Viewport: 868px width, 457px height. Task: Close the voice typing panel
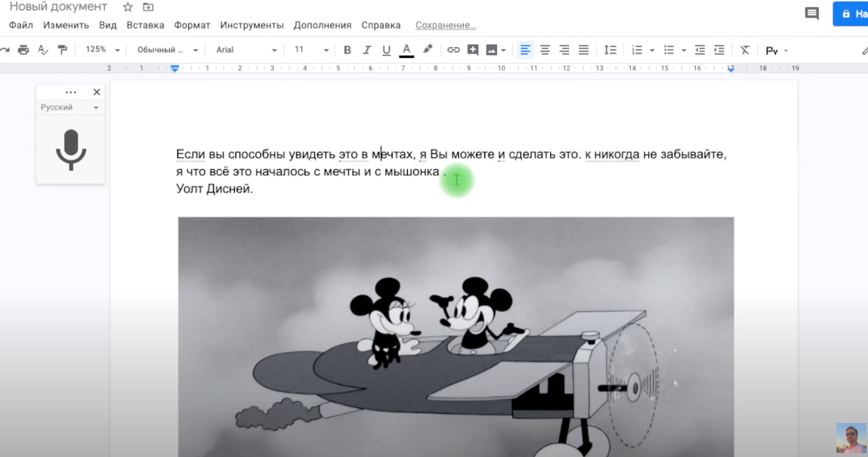coord(97,92)
